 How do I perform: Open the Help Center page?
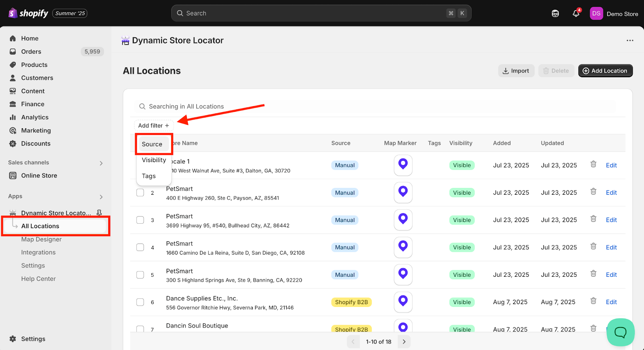pos(38,279)
